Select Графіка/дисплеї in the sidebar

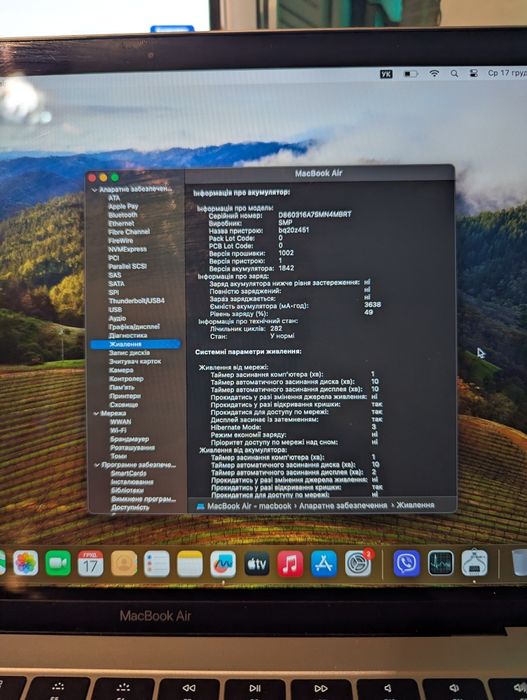134,327
